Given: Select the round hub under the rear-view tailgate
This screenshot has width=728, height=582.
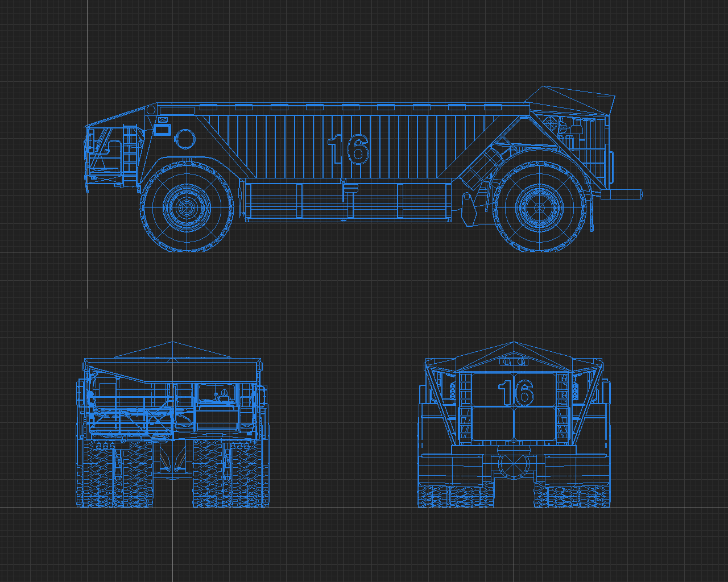Looking at the screenshot, I should 514,465.
